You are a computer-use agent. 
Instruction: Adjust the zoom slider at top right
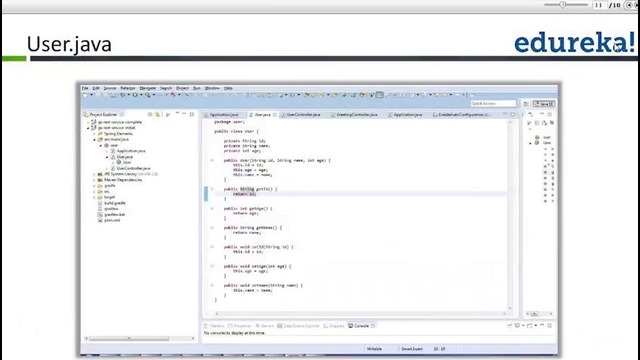click(563, 5)
